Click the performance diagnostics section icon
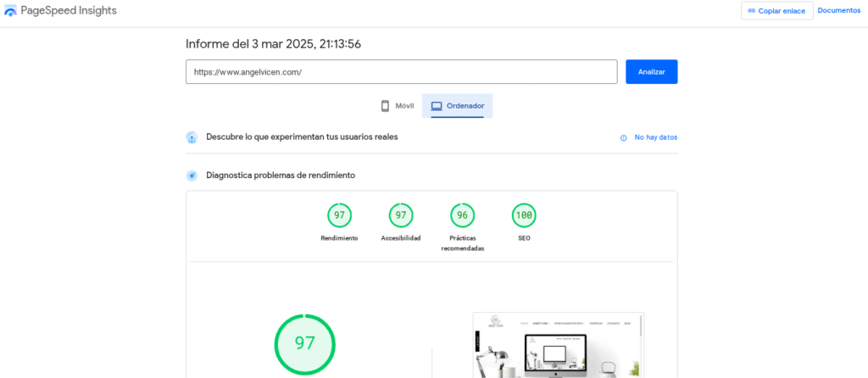868x378 pixels. coord(192,176)
